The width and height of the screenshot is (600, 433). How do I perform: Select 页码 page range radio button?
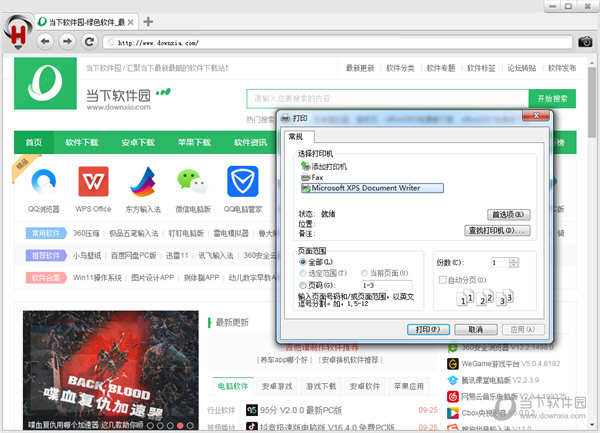point(303,285)
